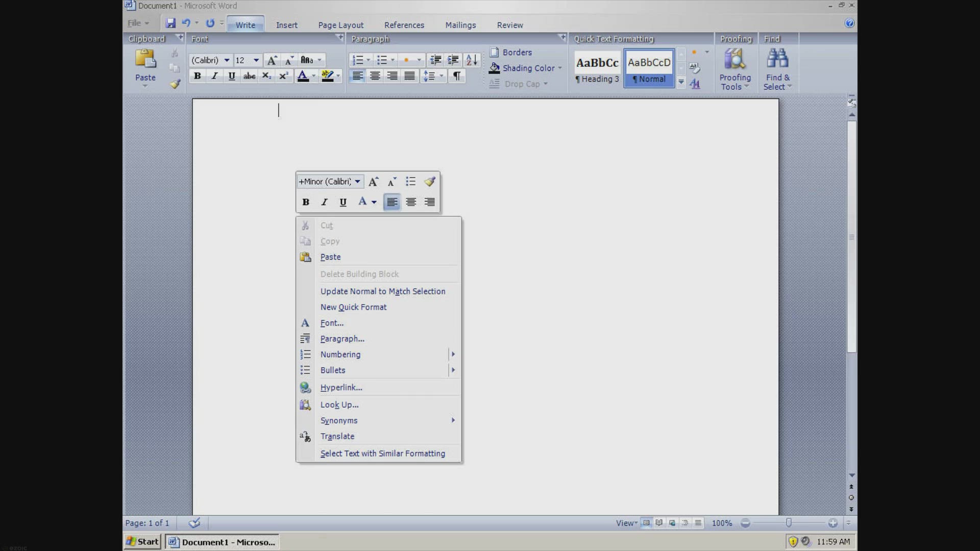Click the spelling check icon in status bar
980x551 pixels.
[194, 523]
